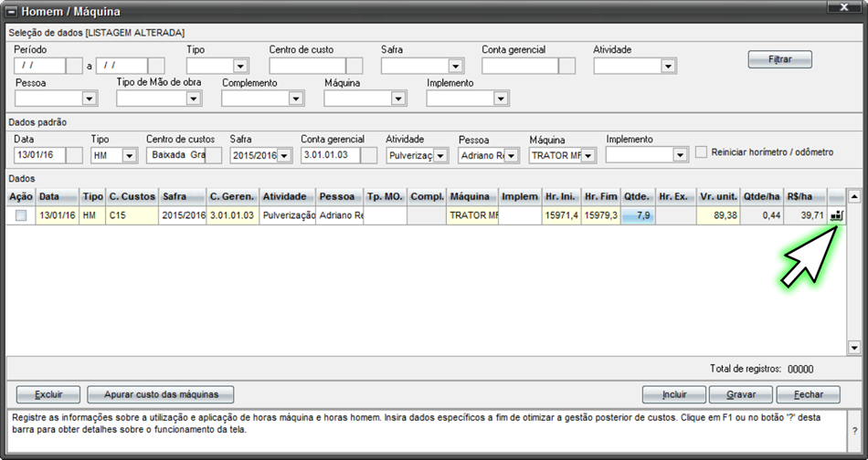Click the Atividade column header
Image resolution: width=868 pixels, height=460 pixels.
pyautogui.click(x=288, y=197)
